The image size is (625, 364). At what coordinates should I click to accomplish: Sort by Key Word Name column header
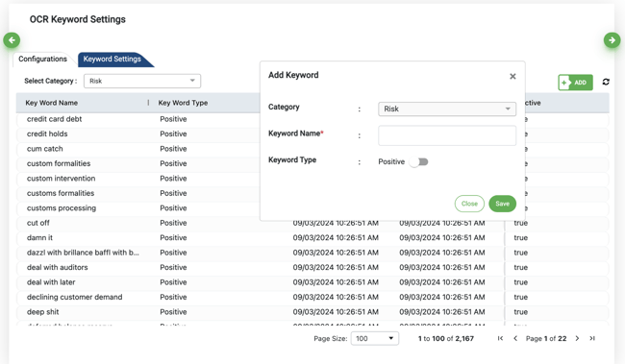[51, 103]
